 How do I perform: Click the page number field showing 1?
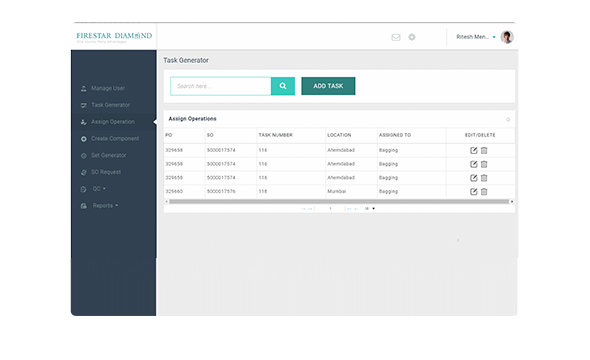click(x=330, y=209)
